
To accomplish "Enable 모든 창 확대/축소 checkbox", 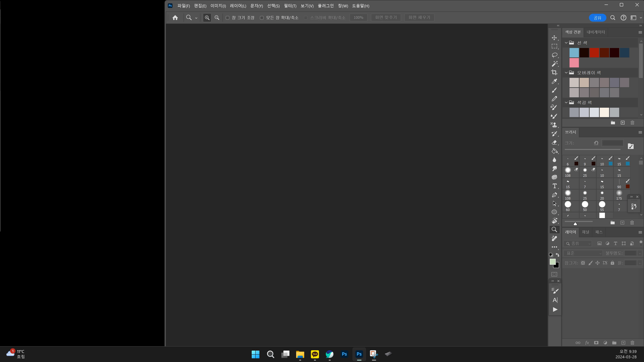I will (x=262, y=18).
